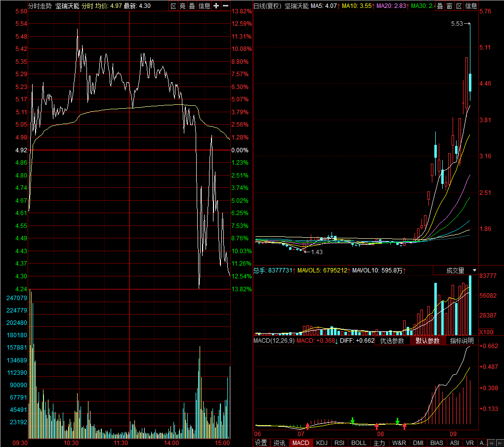Click the 窗 window button in daily K-line header
The height and width of the screenshot is (447, 504).
449,6
